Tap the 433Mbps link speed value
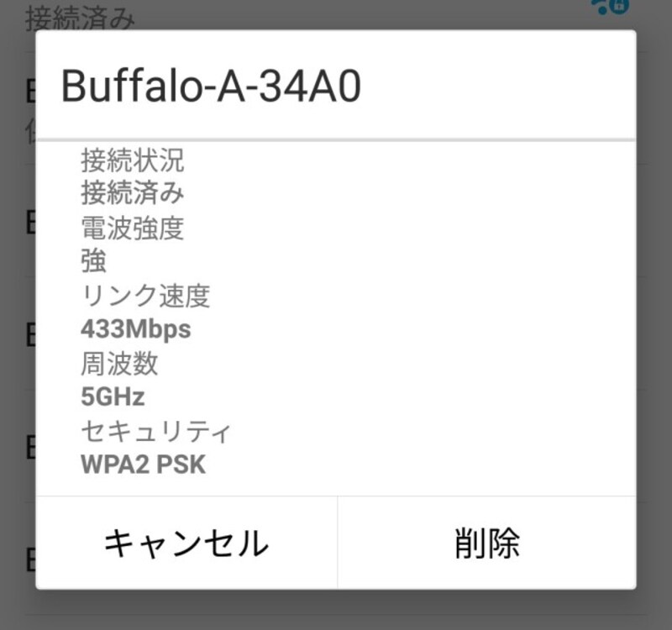The image size is (672, 630). pos(135,329)
